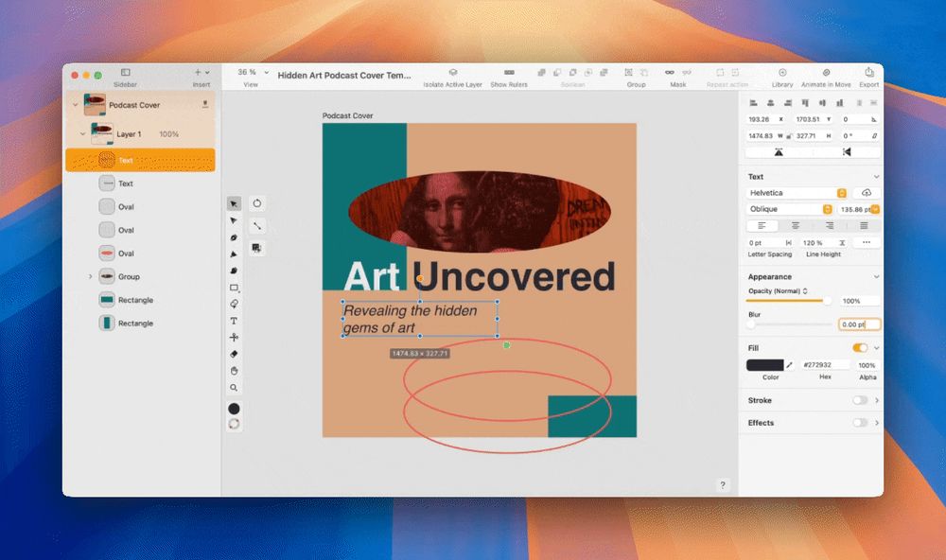The image size is (946, 560).
Task: Adjust the Opacity slider
Action: (x=789, y=301)
